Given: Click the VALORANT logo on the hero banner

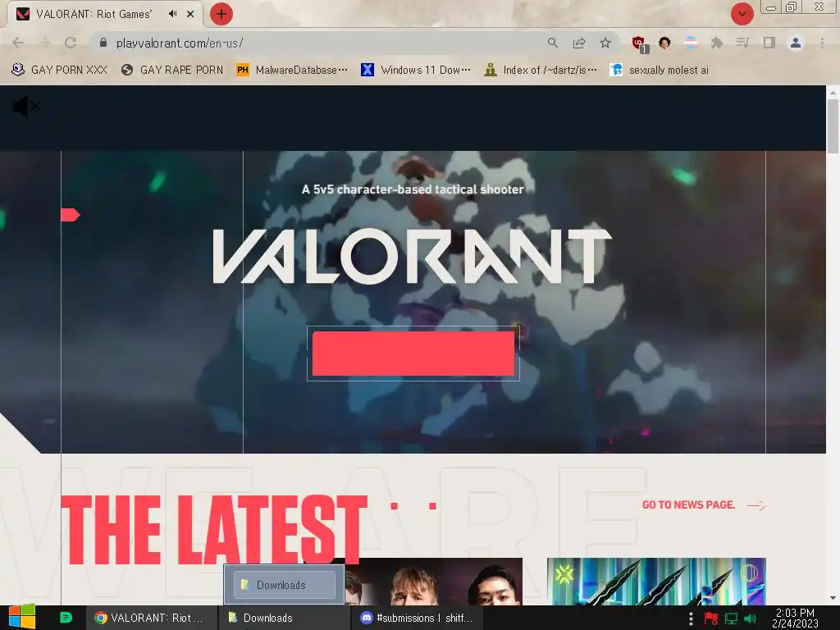Looking at the screenshot, I should point(412,256).
